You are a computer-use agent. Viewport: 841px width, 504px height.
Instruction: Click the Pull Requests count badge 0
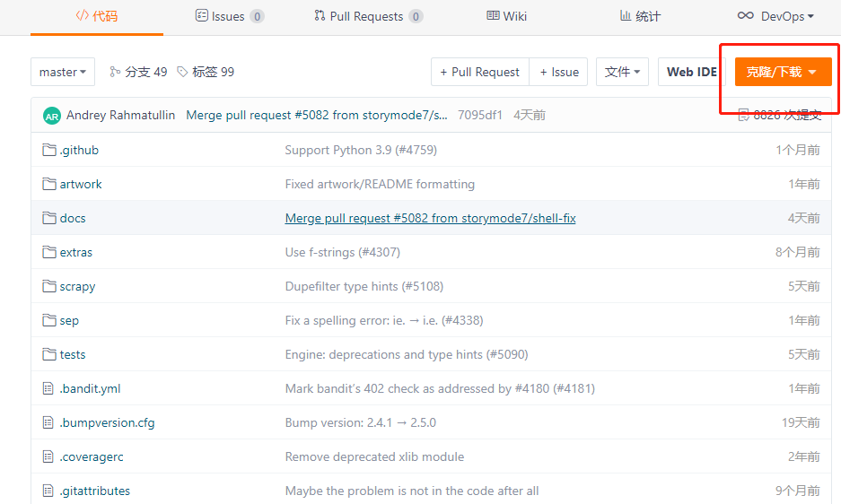click(x=416, y=17)
